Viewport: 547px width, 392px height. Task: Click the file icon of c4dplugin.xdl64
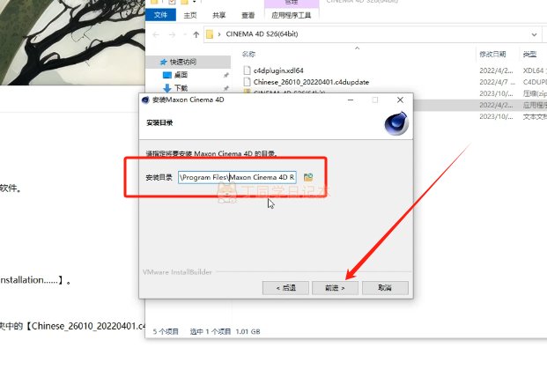click(247, 70)
